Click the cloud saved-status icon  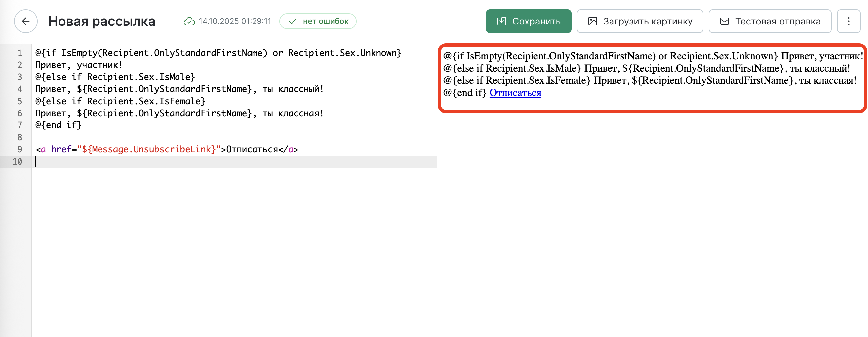click(189, 21)
